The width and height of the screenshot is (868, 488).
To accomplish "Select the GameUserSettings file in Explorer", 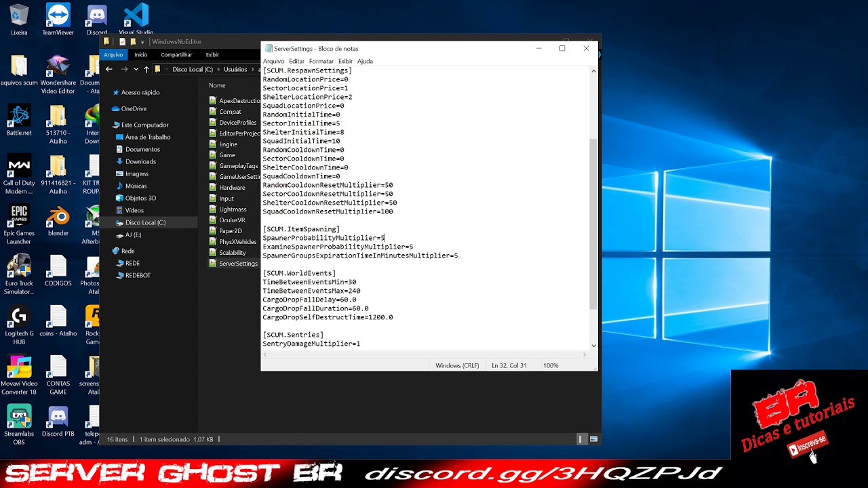I will pos(235,177).
